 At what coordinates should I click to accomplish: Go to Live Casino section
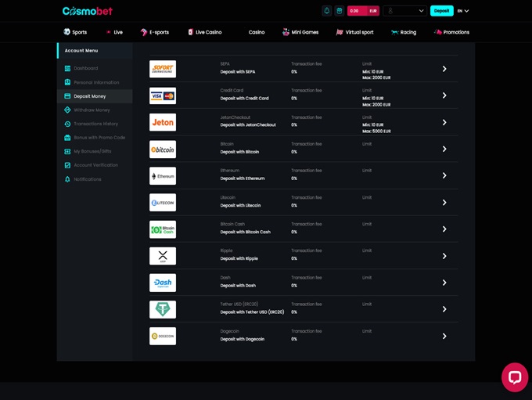205,32
